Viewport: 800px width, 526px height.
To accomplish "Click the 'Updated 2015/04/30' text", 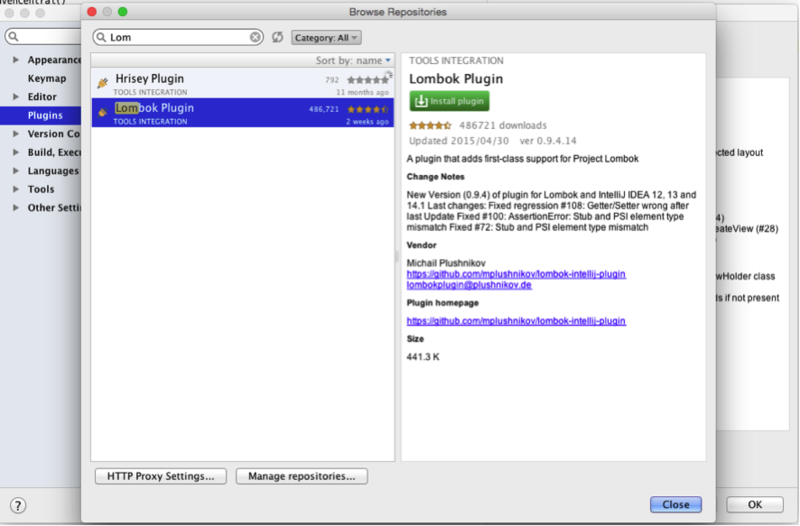I will 459,140.
